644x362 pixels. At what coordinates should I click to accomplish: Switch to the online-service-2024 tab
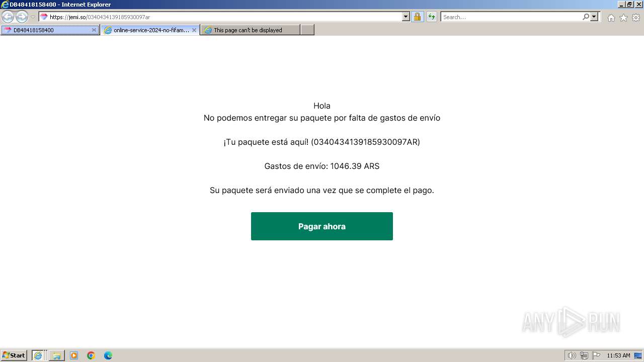[150, 30]
